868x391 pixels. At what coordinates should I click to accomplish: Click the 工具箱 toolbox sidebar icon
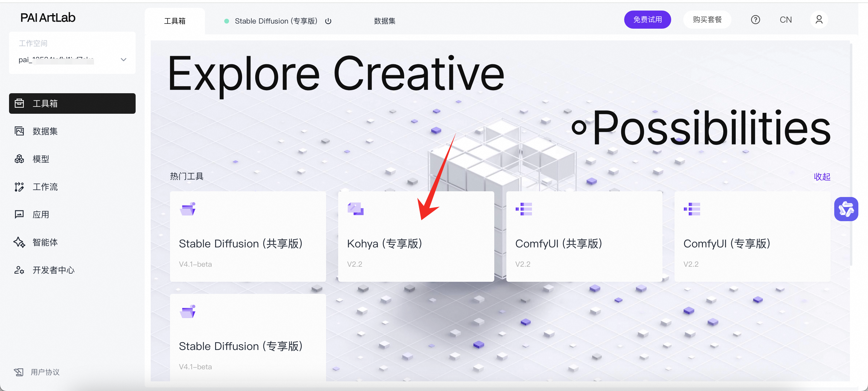tap(20, 103)
